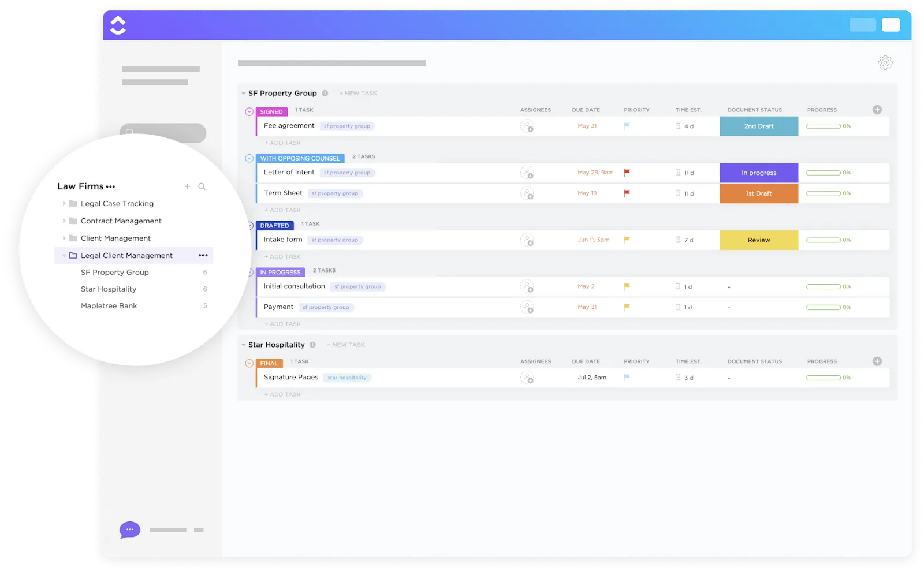Open Legal Client Management ellipsis options
Screen dimensions: 924x571
[203, 255]
